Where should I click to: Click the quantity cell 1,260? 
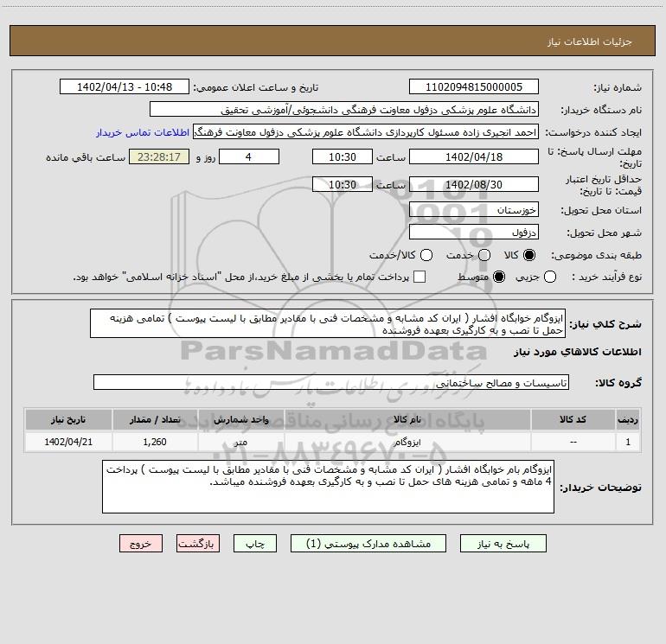155,442
